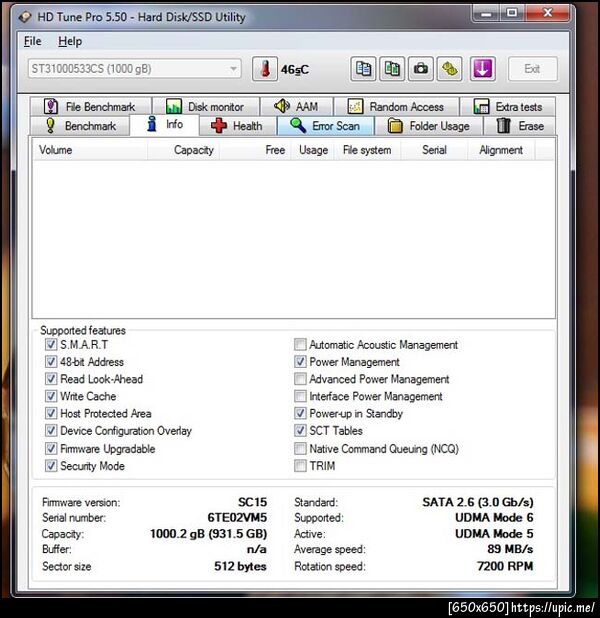Viewport: 600px width, 618px height.
Task: Switch to the Disk monitor tab
Action: pos(206,106)
